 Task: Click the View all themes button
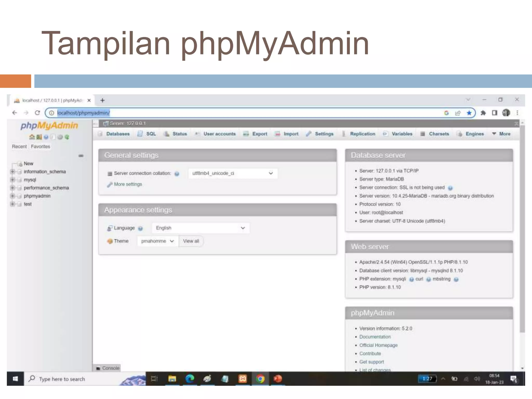coord(191,241)
